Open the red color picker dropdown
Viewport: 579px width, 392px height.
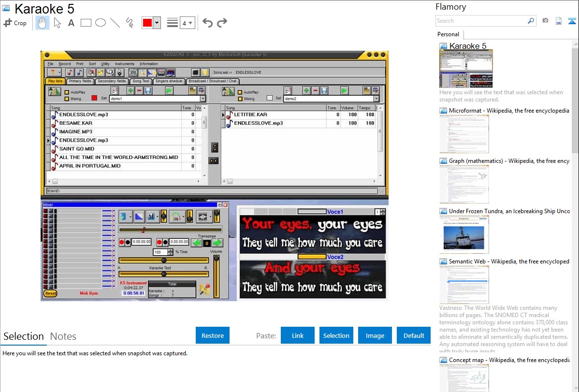pyautogui.click(x=157, y=23)
